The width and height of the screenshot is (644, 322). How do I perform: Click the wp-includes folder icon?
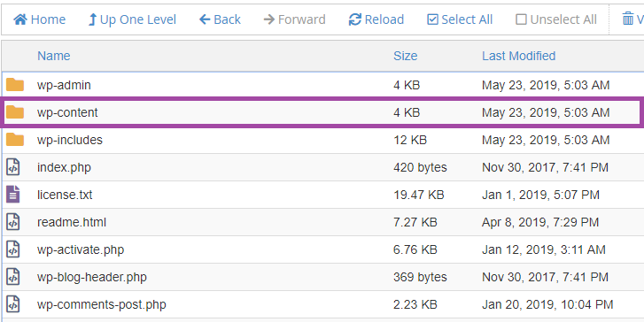click(15, 140)
